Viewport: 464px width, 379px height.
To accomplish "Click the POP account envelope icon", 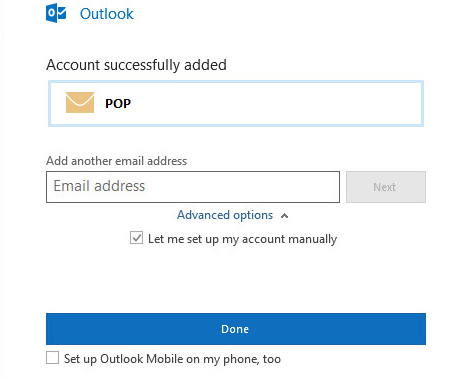I will tap(80, 102).
